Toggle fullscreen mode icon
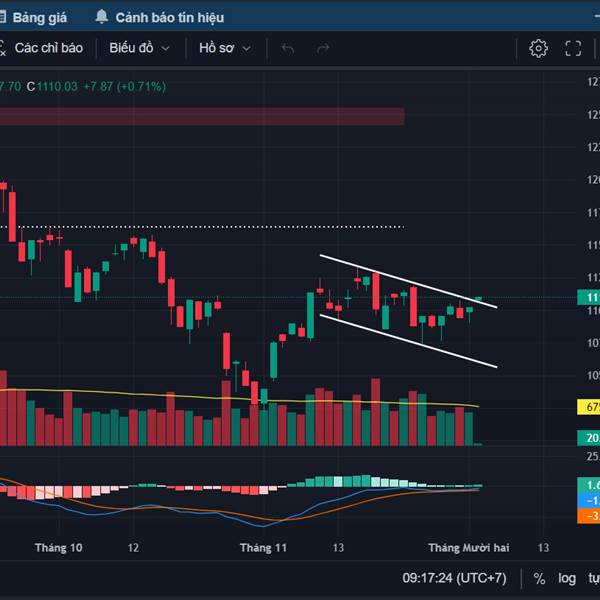 coord(573,49)
